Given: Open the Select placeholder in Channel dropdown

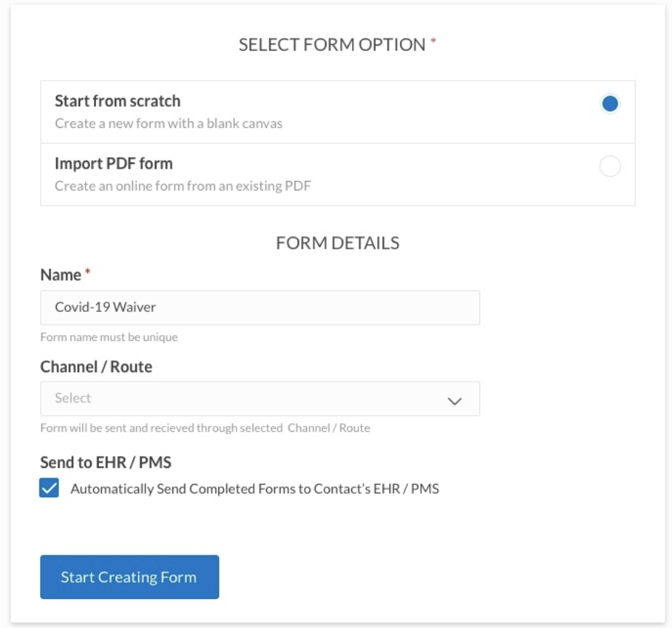Looking at the screenshot, I should click(x=73, y=398).
